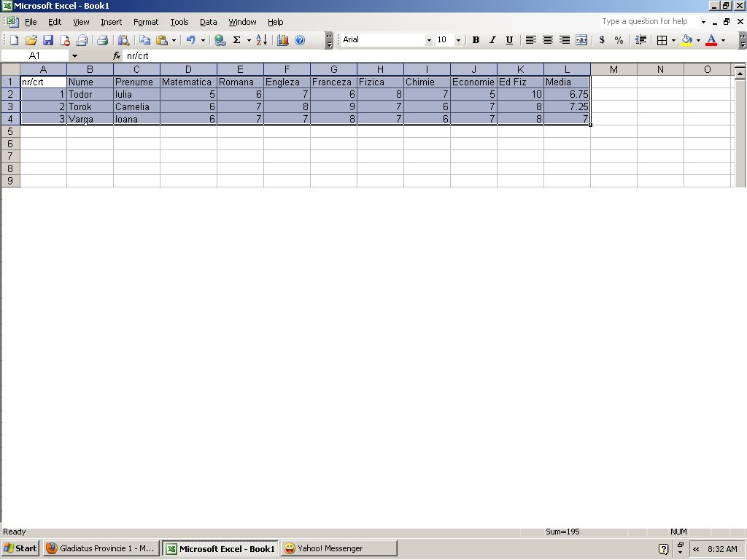This screenshot has height=560, width=747.
Task: Select the Media value 6.75
Action: tap(567, 94)
